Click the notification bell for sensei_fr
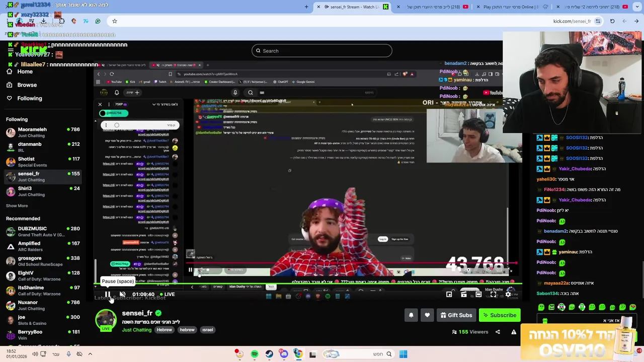644x362 pixels. (x=411, y=315)
